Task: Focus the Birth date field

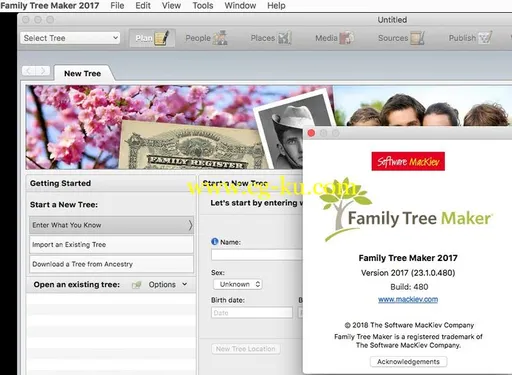Action: (252, 313)
